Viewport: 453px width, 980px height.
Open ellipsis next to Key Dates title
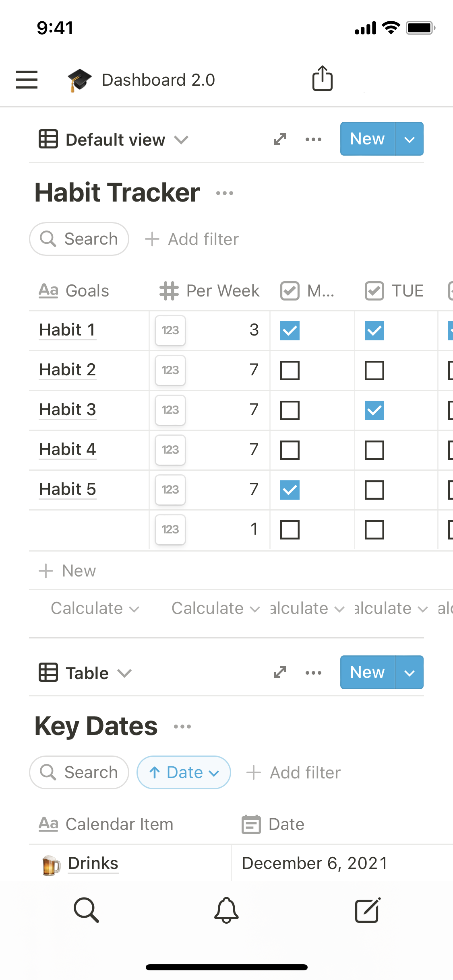pos(182,727)
